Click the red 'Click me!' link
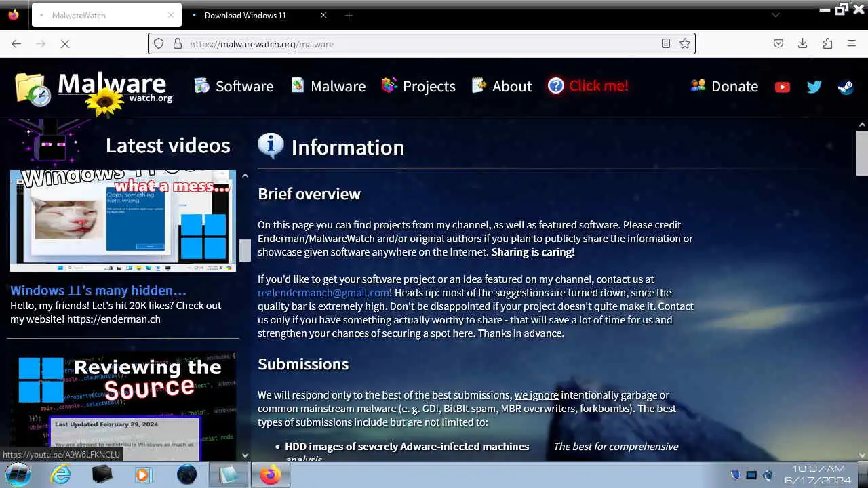This screenshot has height=488, width=868. [588, 86]
